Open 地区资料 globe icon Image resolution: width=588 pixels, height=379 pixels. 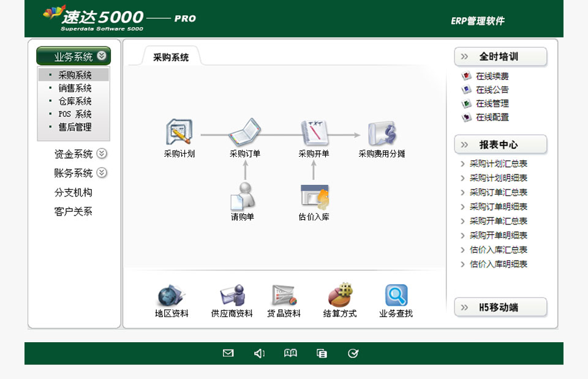point(171,295)
